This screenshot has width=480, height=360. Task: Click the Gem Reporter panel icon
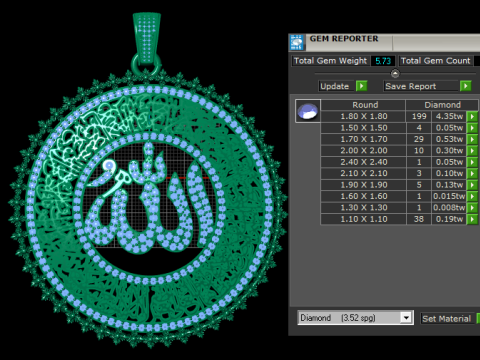(x=296, y=42)
